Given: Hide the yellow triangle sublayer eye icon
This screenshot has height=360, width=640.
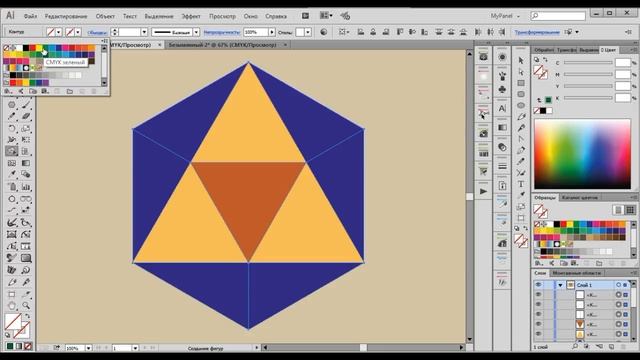Looking at the screenshot, I should coord(538,334).
